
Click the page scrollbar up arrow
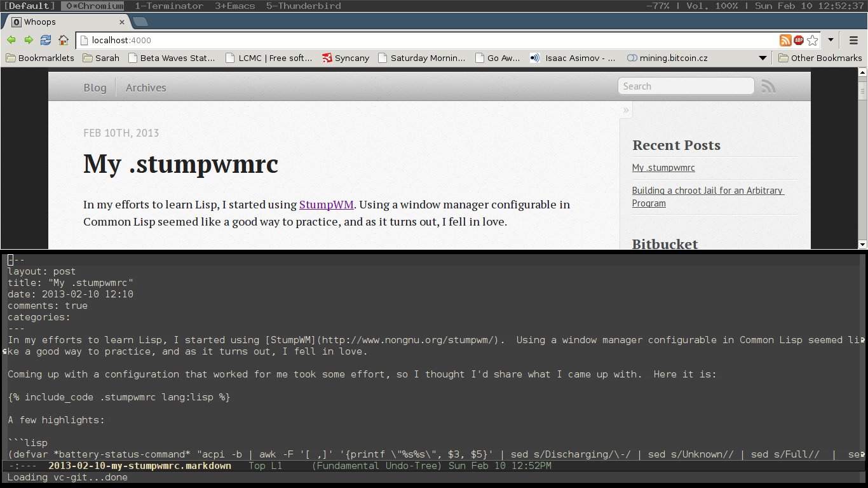(862, 72)
